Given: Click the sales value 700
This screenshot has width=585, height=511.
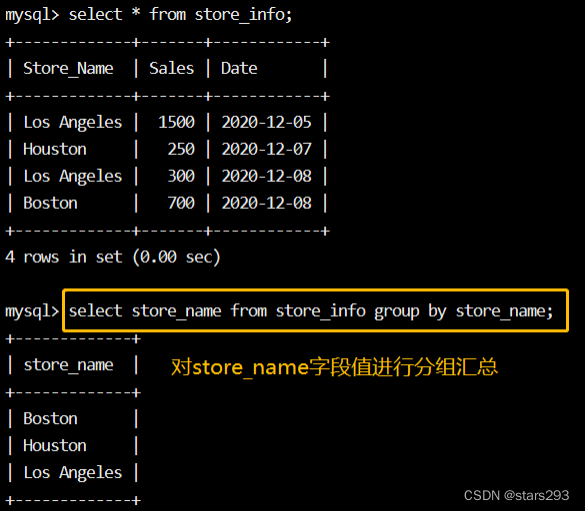Looking at the screenshot, I should click(181, 203).
